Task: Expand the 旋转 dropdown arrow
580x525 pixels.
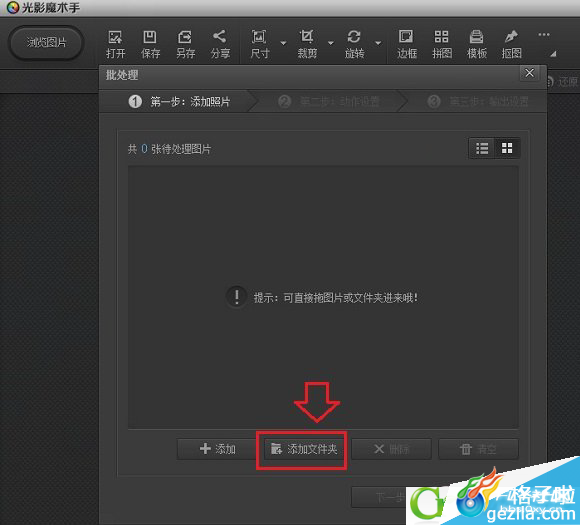Action: coord(378,43)
